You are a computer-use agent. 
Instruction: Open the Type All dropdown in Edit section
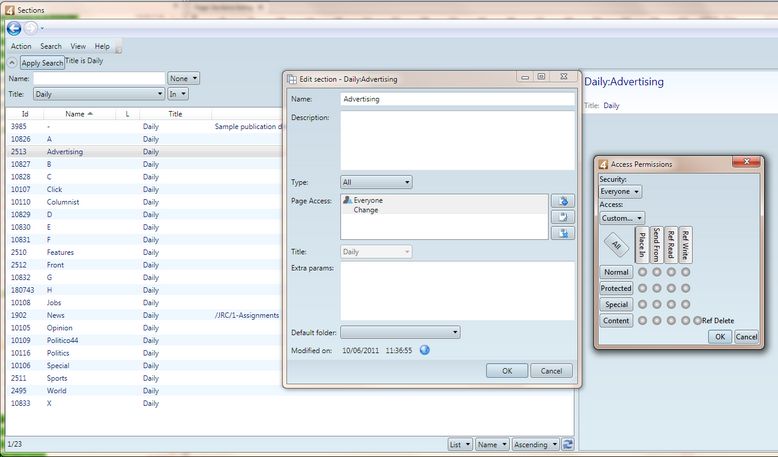(376, 182)
